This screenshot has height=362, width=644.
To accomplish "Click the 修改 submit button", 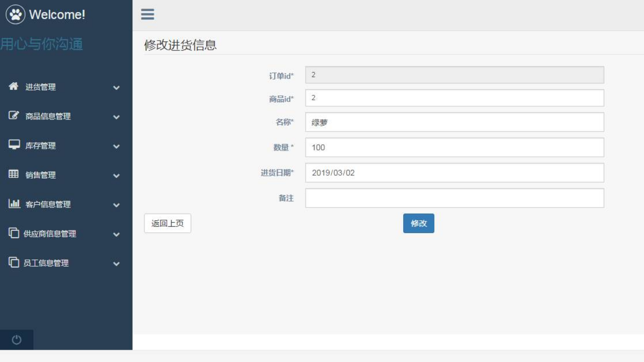I will [419, 223].
